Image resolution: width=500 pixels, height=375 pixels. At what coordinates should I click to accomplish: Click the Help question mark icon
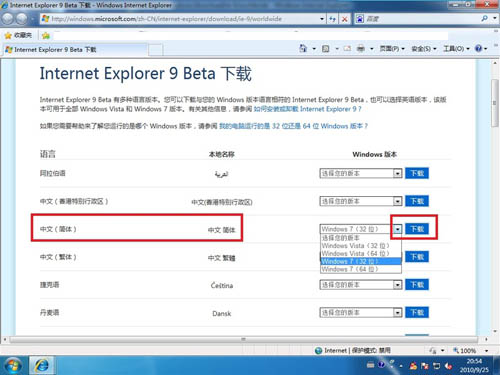478,49
